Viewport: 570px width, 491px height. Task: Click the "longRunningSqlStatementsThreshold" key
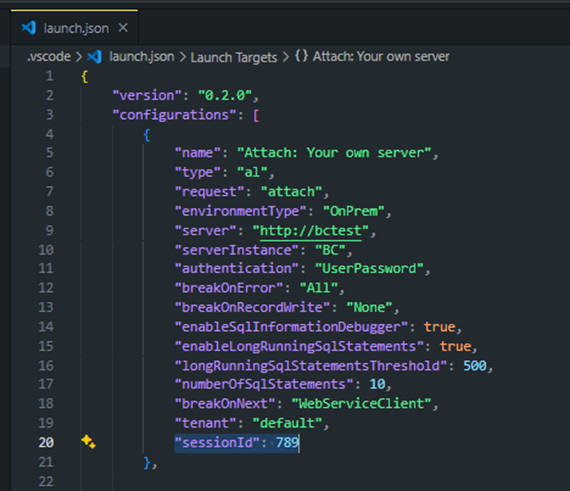click(311, 366)
